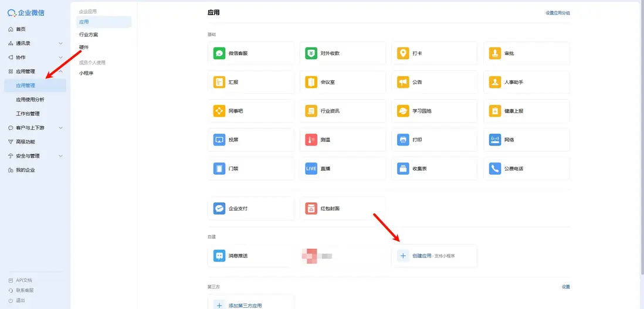Screen dimensions: 644x309
Task: Open the 直播 LIVE app icon
Action: (x=311, y=169)
